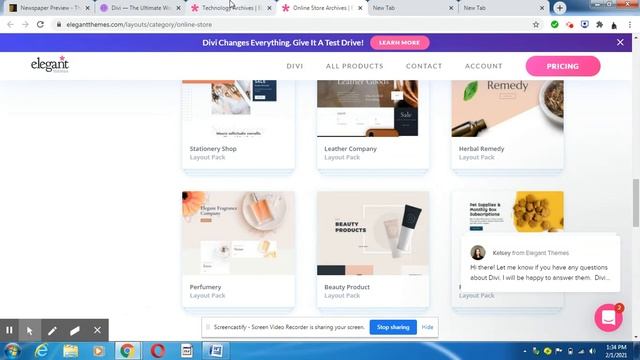
Task: Hide the screen sharing notification bar
Action: pyautogui.click(x=427, y=327)
